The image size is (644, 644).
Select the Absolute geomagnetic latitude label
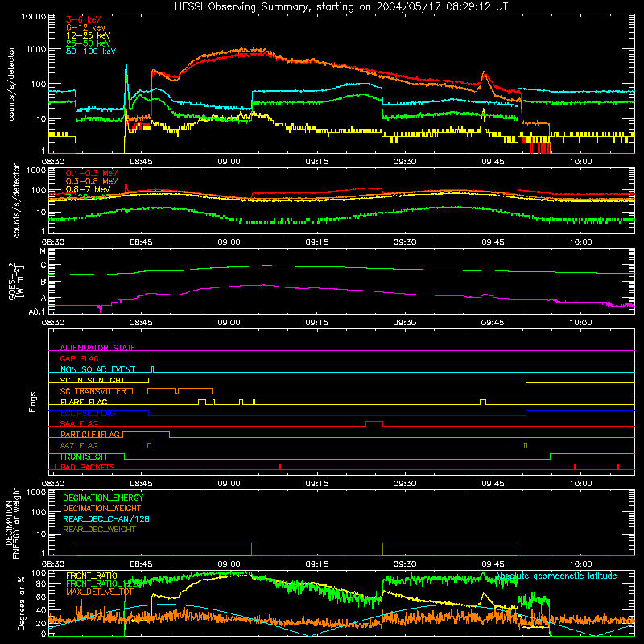click(556, 576)
